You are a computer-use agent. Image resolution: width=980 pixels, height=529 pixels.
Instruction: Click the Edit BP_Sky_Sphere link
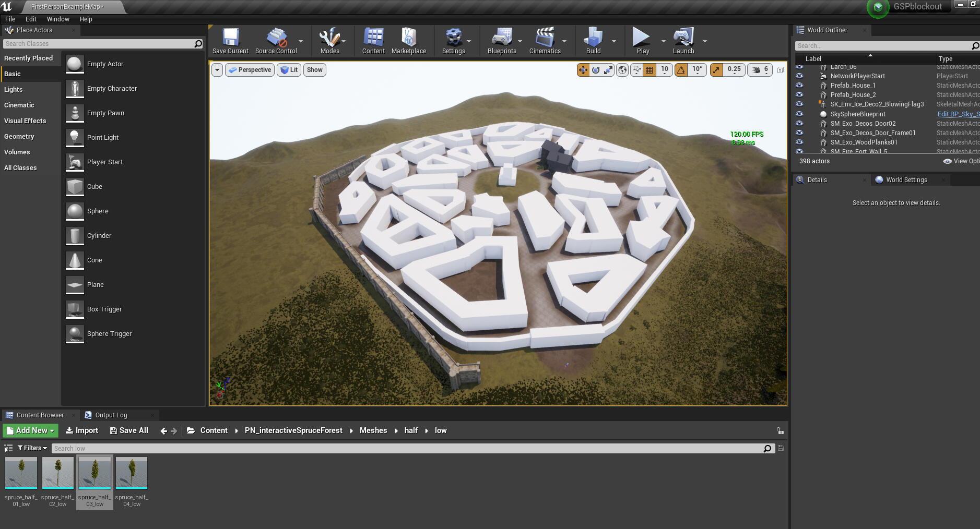tap(958, 114)
